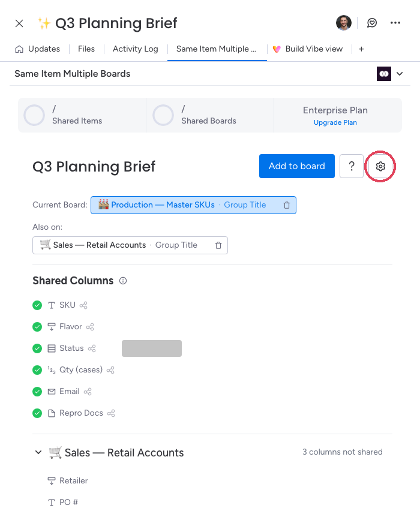
Task: Click share icon beside Repro Docs
Action: 111,413
